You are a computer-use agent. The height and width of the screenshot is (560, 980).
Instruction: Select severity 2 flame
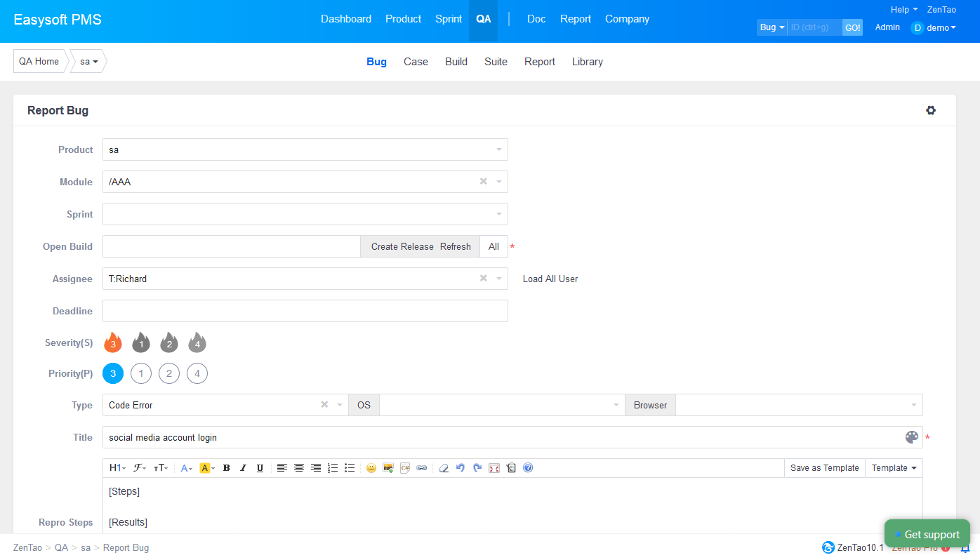pos(169,343)
